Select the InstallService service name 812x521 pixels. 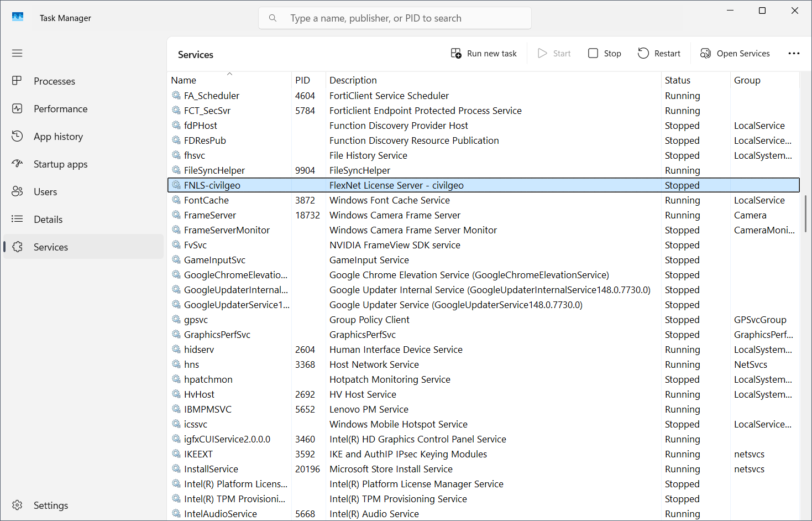coord(211,469)
